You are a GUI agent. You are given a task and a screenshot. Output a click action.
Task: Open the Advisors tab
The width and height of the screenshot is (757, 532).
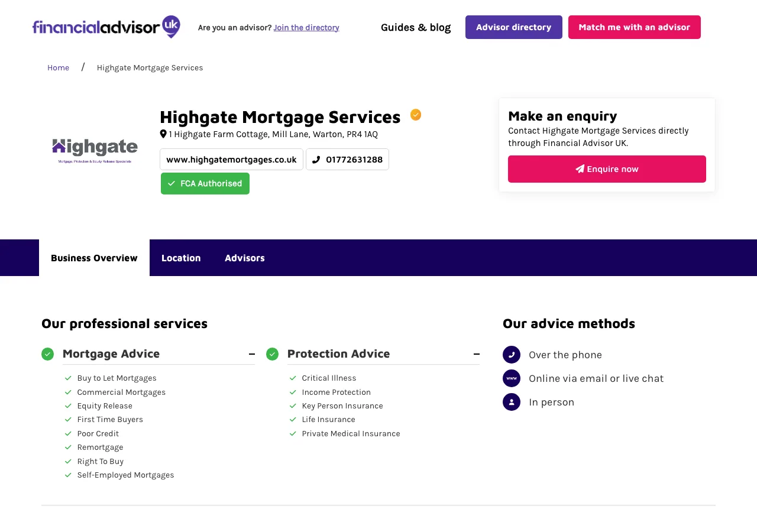244,258
